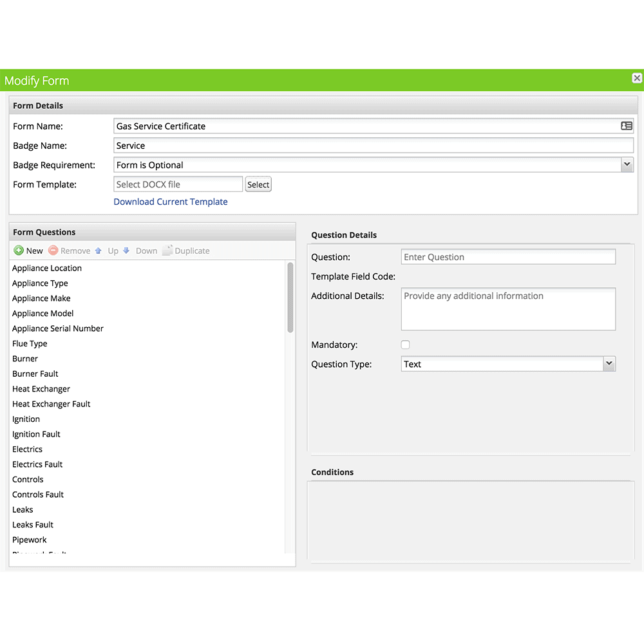Close the Modify Form dialog
Viewport: 644px width, 644px height.
(636, 78)
